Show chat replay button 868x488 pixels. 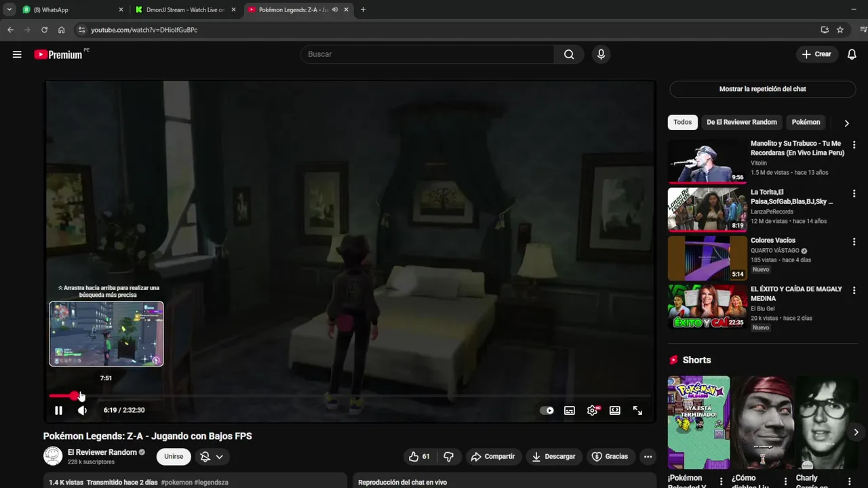point(762,89)
